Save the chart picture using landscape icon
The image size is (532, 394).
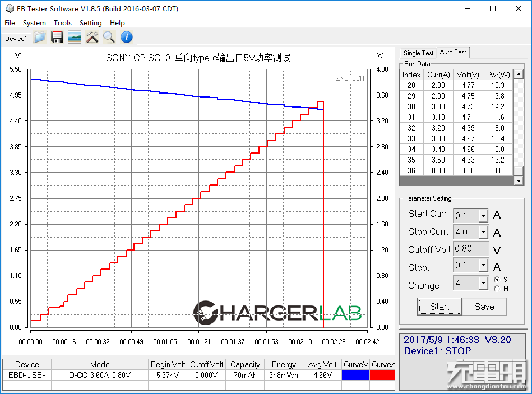pyautogui.click(x=75, y=38)
